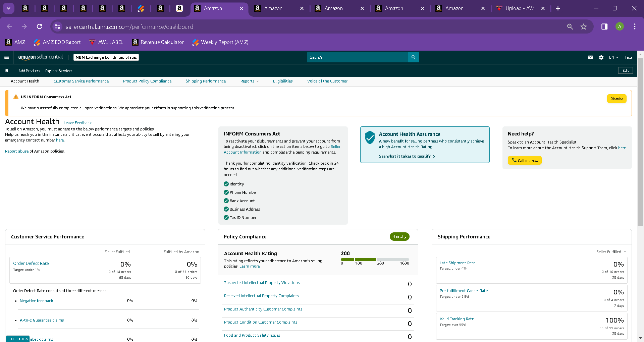Dismiss the INFORM Consumers Act banner

click(616, 99)
